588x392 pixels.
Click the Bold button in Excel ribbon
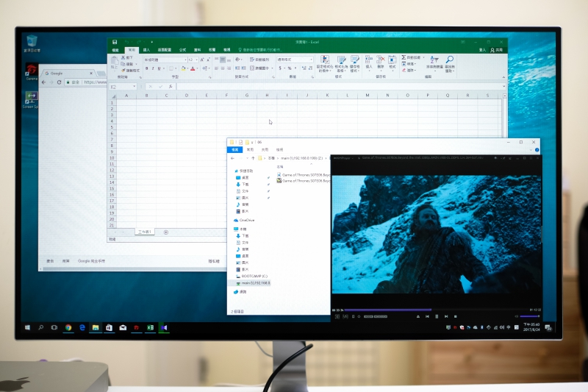coord(146,68)
